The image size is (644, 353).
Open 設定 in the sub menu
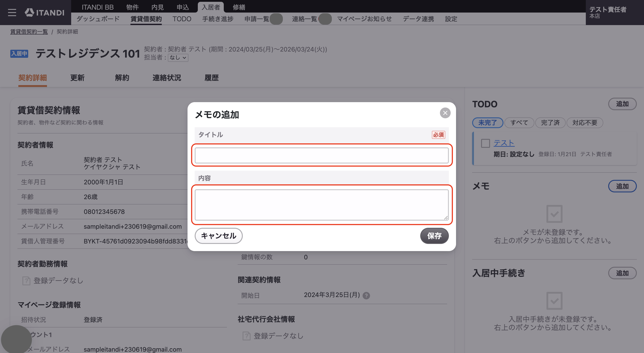[x=451, y=19]
